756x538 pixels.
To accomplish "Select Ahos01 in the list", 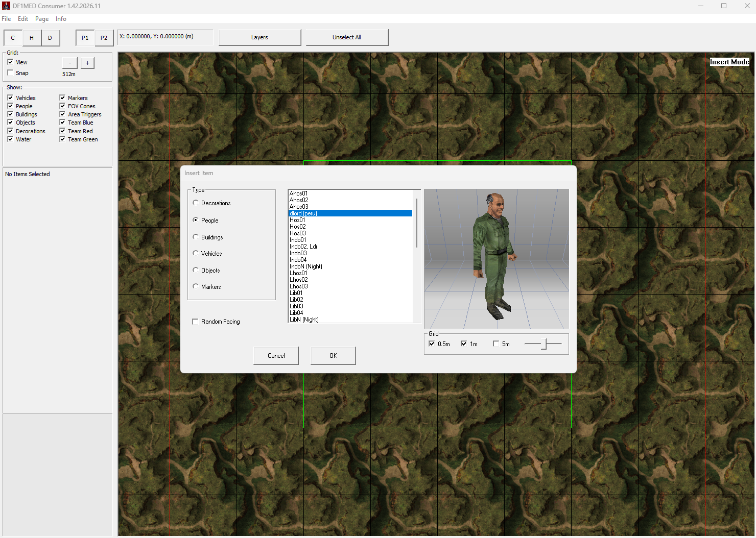I will click(350, 193).
